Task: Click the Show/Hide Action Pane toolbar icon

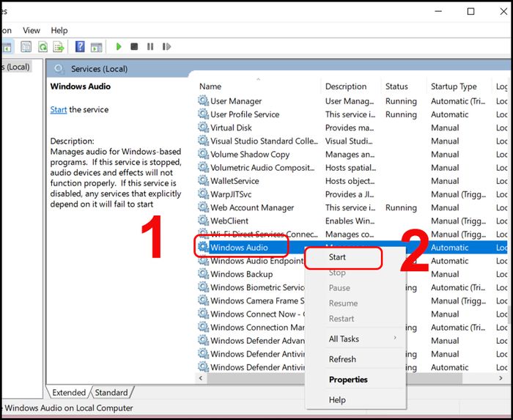Action: [x=96, y=48]
